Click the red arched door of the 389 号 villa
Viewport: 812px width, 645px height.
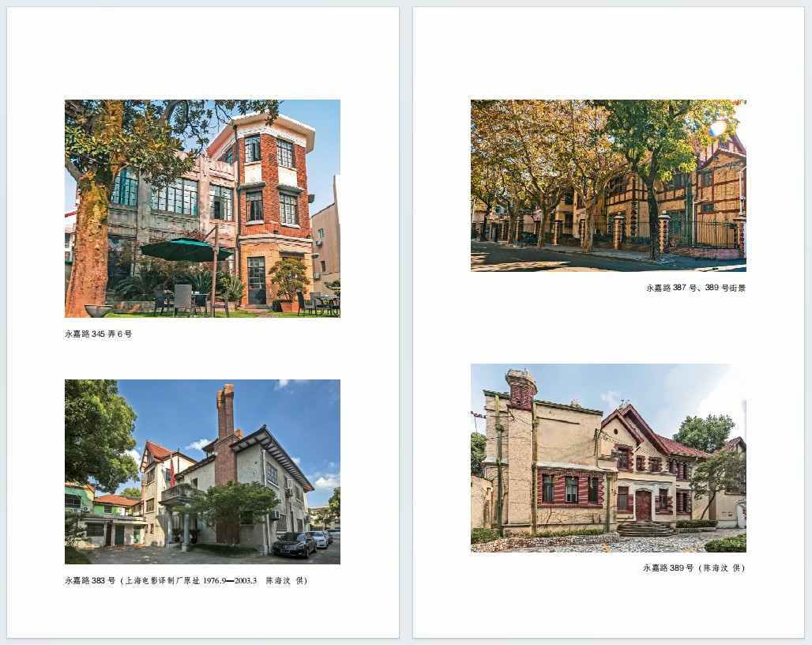tap(644, 505)
